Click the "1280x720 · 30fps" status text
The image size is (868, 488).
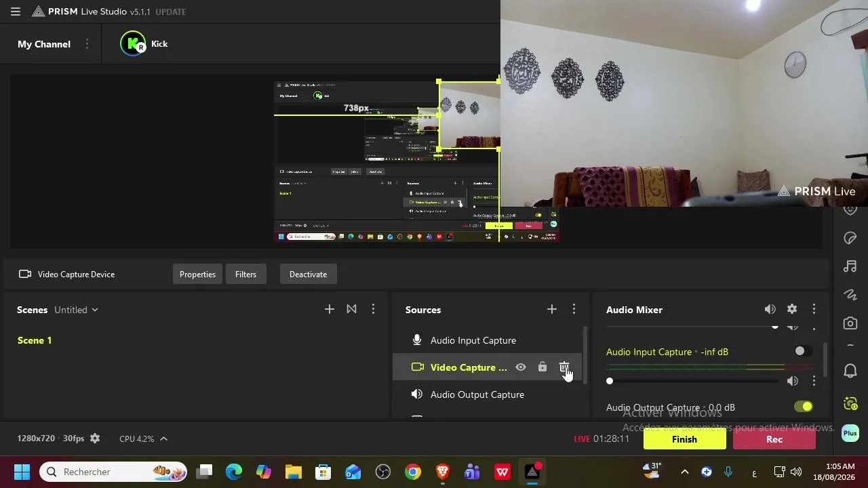click(51, 439)
